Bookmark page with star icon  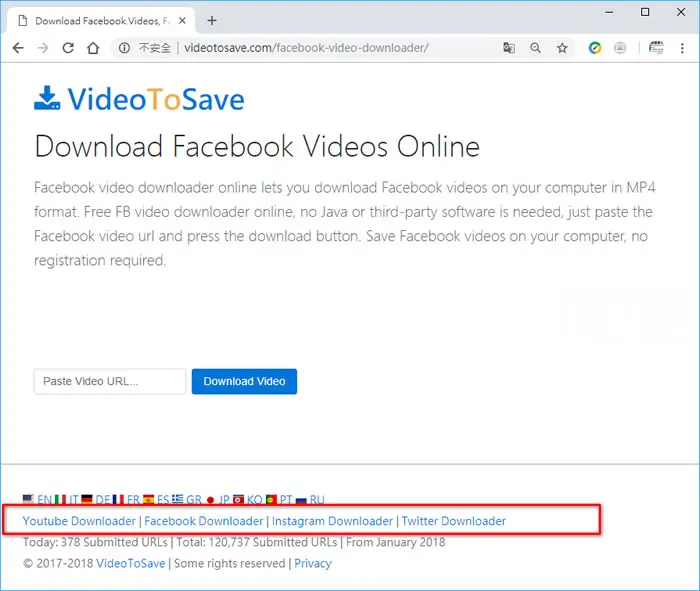tap(562, 48)
